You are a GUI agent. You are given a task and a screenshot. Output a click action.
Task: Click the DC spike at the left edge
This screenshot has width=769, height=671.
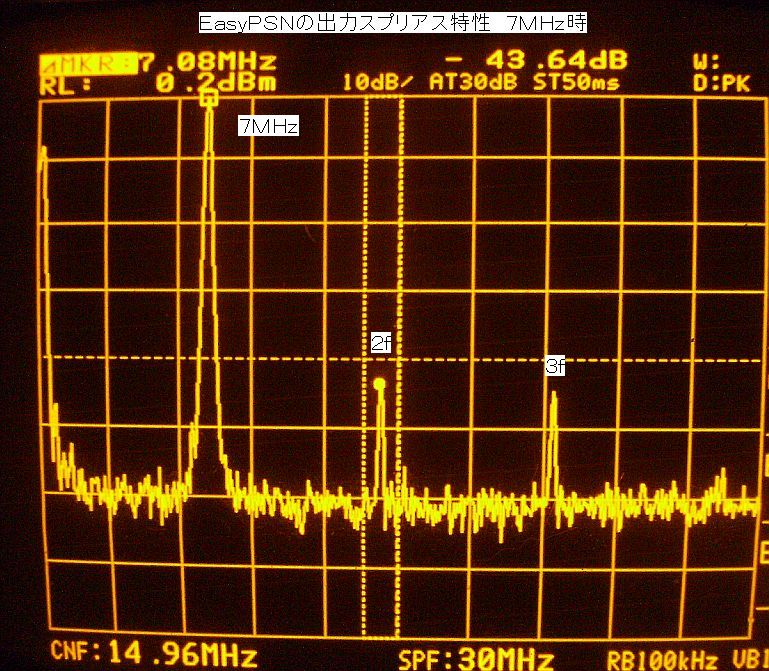click(44, 157)
